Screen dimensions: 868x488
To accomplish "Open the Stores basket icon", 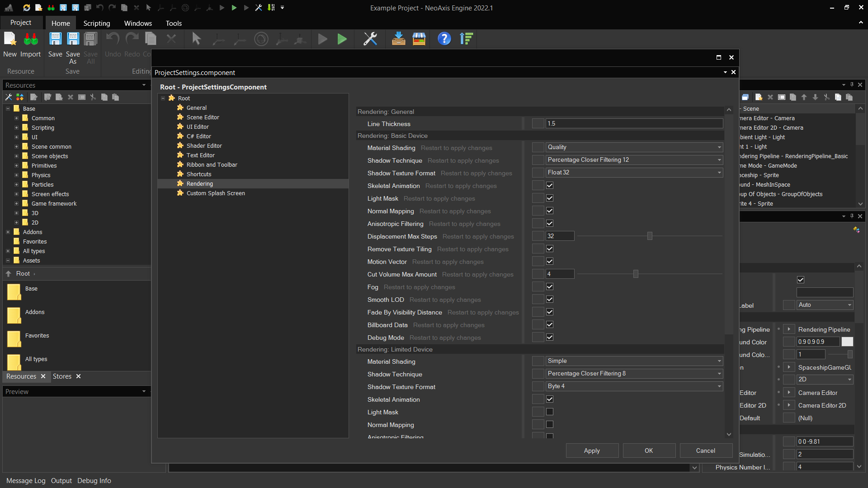I will (x=419, y=39).
